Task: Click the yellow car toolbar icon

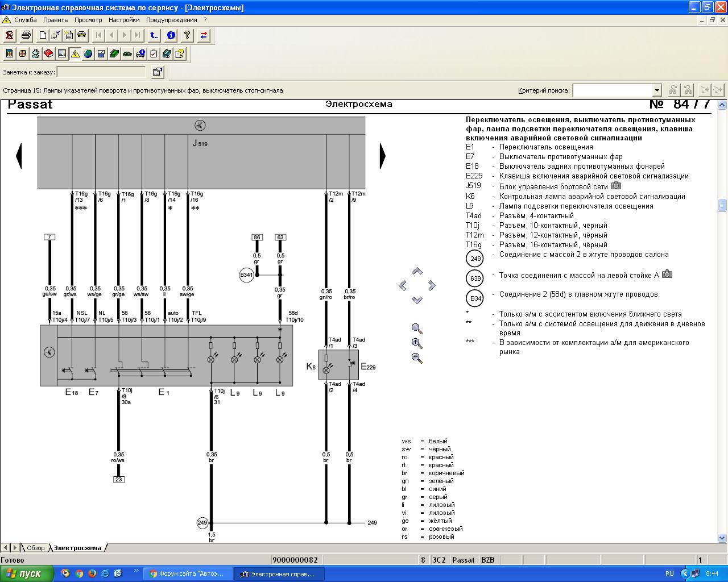Action: click(x=82, y=35)
